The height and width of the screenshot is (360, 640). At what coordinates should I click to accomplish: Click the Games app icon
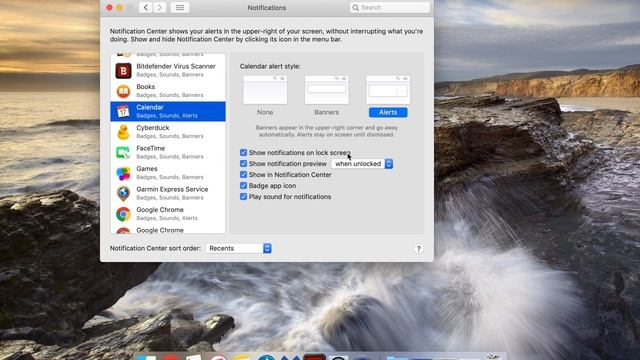click(123, 173)
